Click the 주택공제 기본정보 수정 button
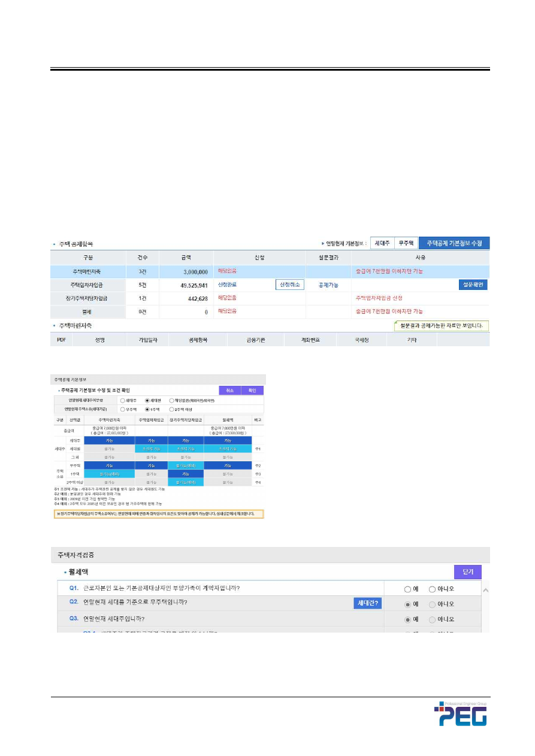 pyautogui.click(x=454, y=243)
